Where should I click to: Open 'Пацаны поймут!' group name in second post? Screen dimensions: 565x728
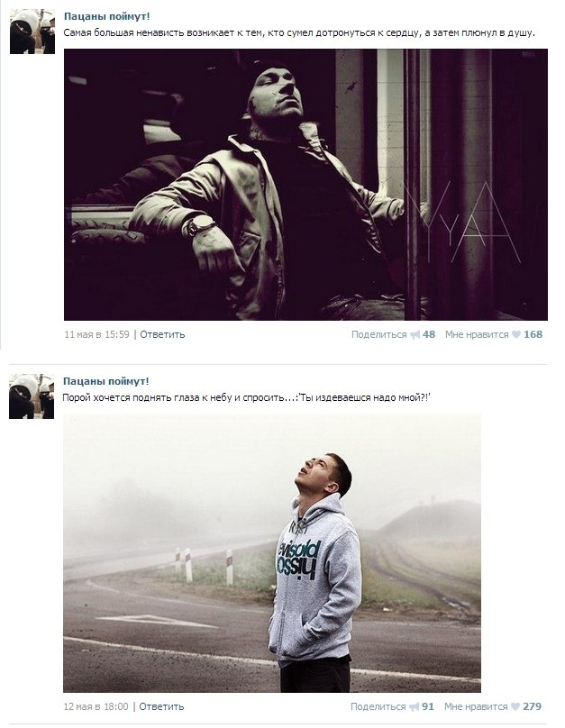[x=105, y=382]
